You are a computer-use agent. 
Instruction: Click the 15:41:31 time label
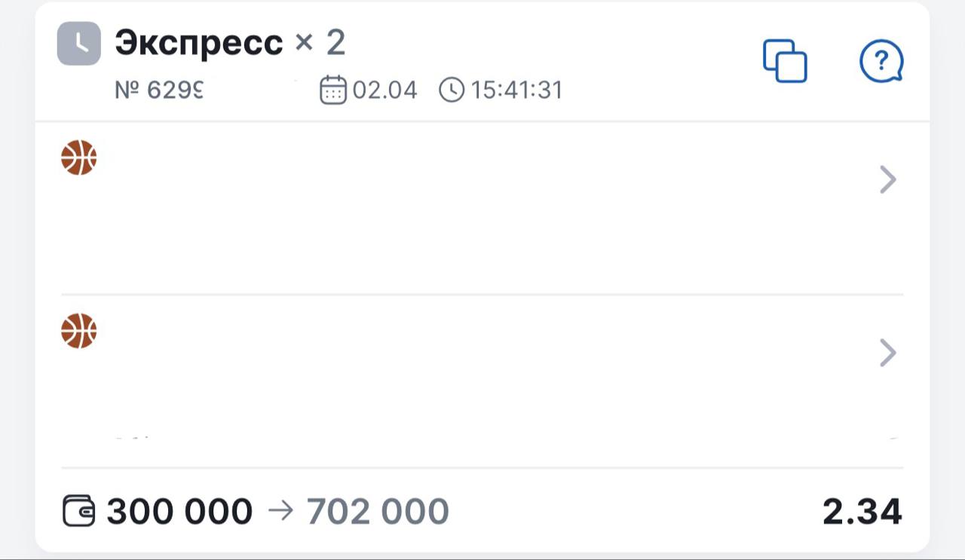[x=516, y=90]
